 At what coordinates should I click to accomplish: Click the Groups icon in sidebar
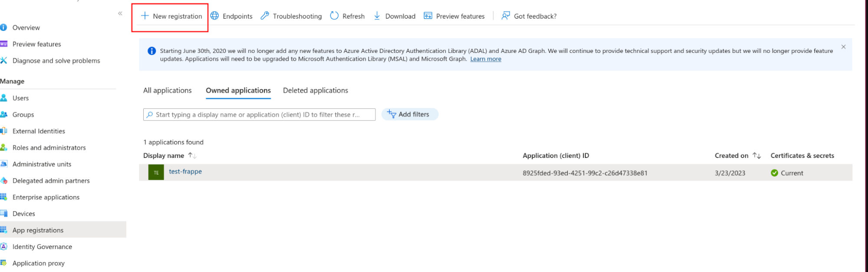coord(3,115)
